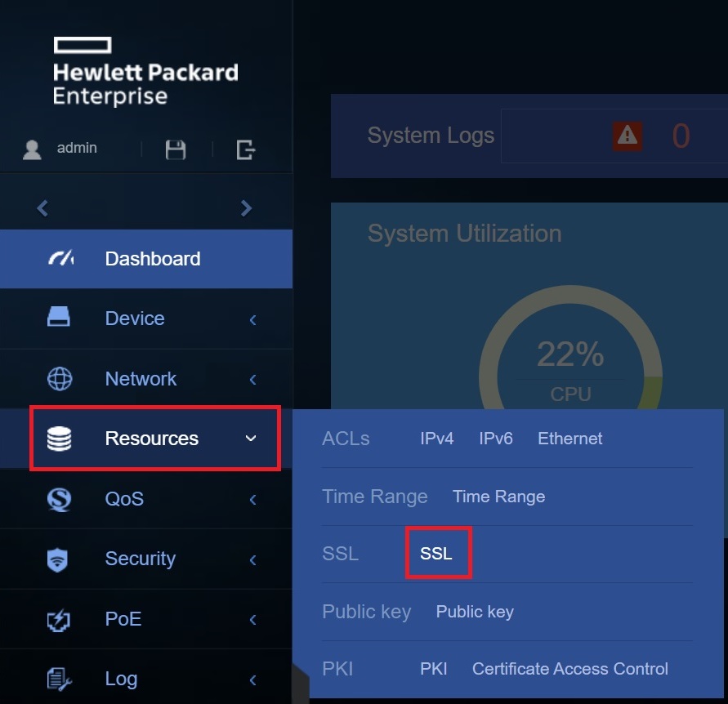Screen dimensions: 728x704
Task: Save configuration using the floppy disk icon
Action: click(x=176, y=150)
